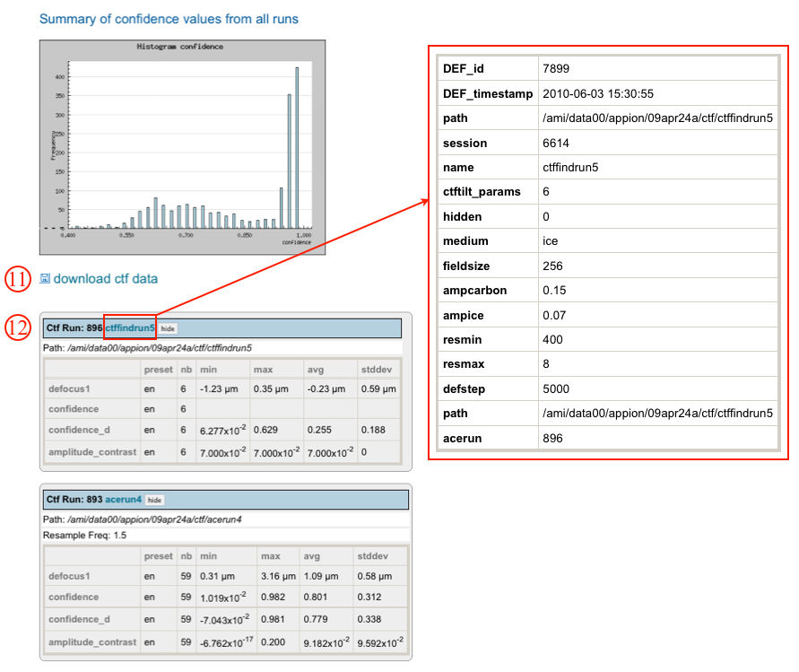The height and width of the screenshot is (672, 799).
Task: Select the DEF_id value 7899
Action: 556,69
